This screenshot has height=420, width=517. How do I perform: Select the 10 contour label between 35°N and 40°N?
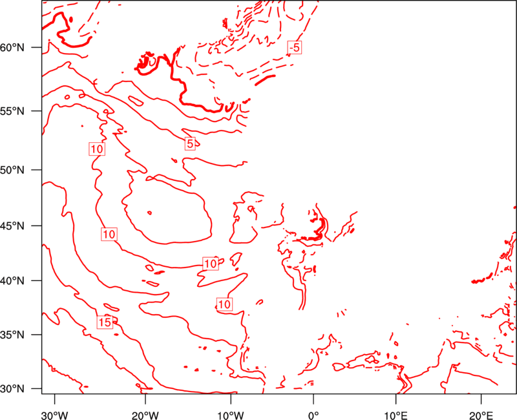click(x=224, y=304)
